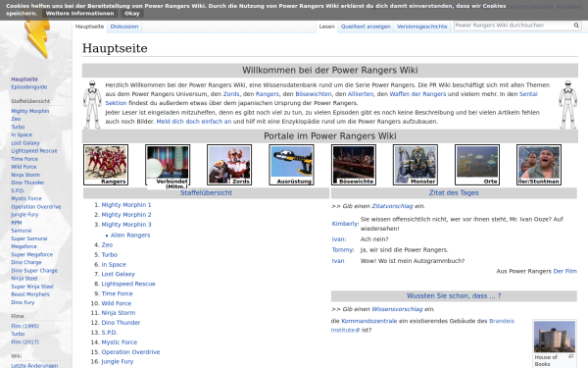Open Beast Morphers sidebar link
Image resolution: width=588 pixels, height=368 pixels.
click(30, 294)
